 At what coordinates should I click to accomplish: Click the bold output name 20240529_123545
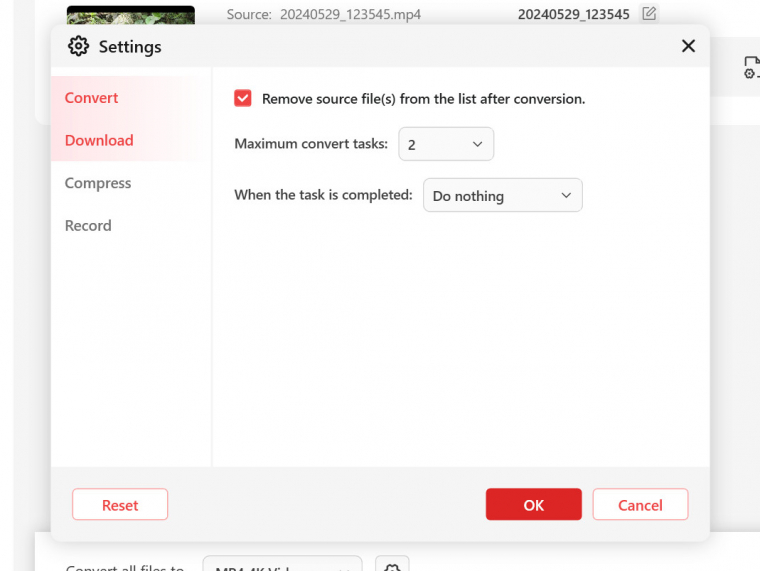573,15
